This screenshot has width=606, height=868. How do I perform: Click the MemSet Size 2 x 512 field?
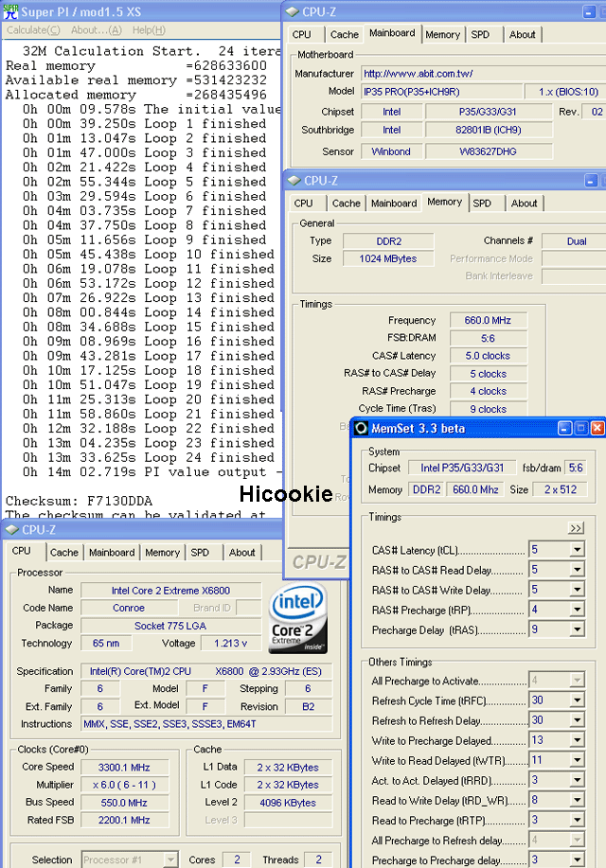(x=560, y=489)
